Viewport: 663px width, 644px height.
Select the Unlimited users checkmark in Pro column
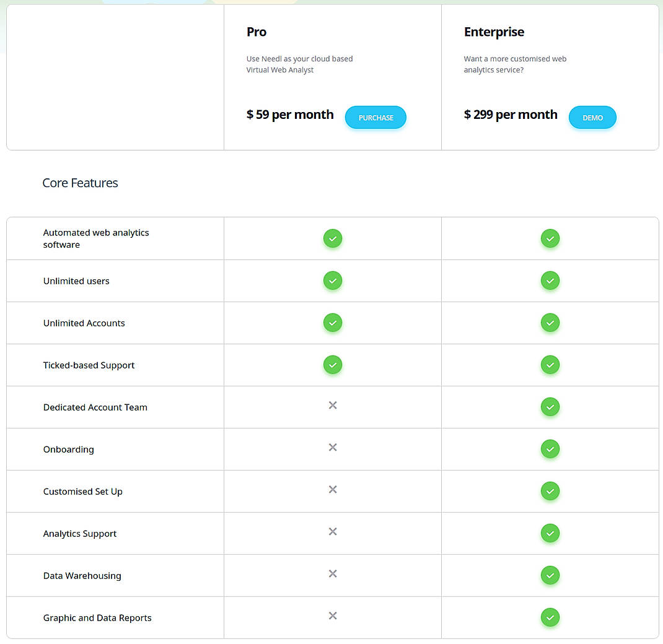click(x=333, y=281)
